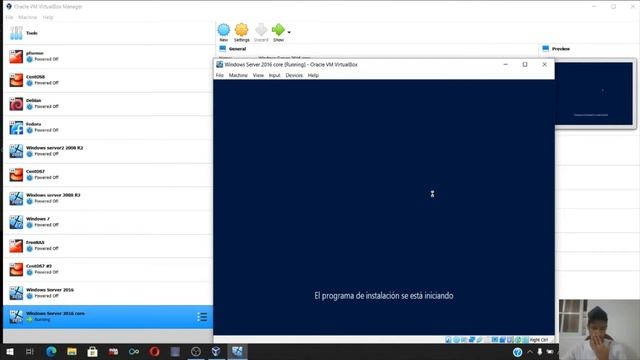
Task: Select the running Windows Server 2016 core entry
Action: [108, 317]
